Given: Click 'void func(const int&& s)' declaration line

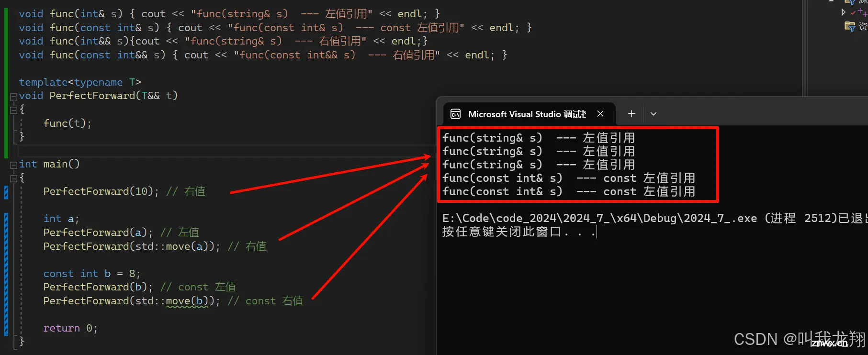Looking at the screenshot, I should click(263, 55).
